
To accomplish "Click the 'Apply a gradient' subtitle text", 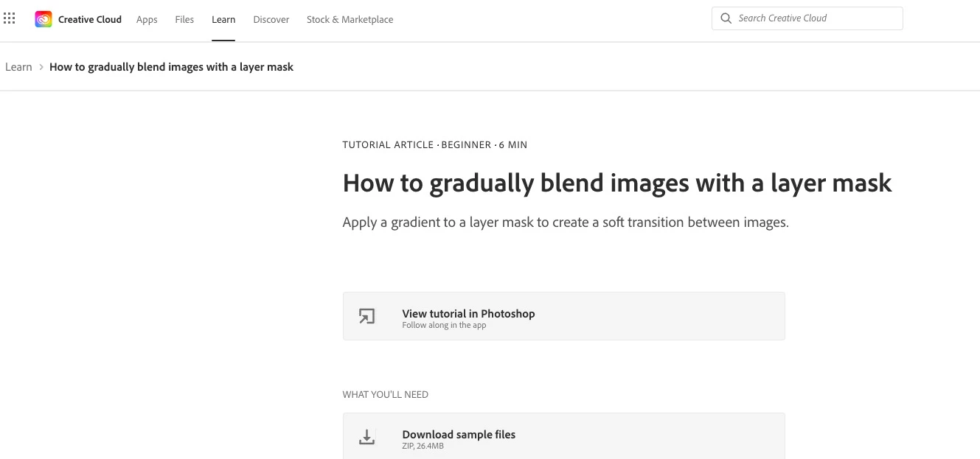I will point(566,222).
